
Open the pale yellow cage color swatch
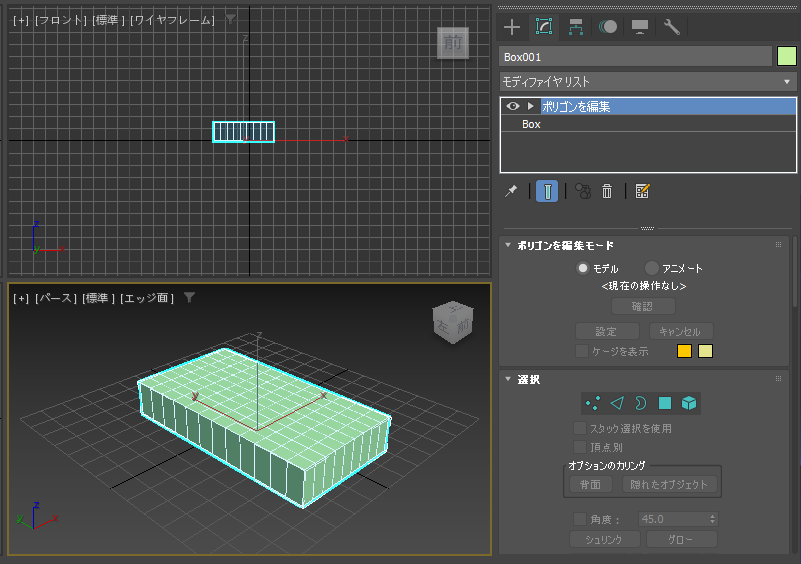[x=705, y=351]
